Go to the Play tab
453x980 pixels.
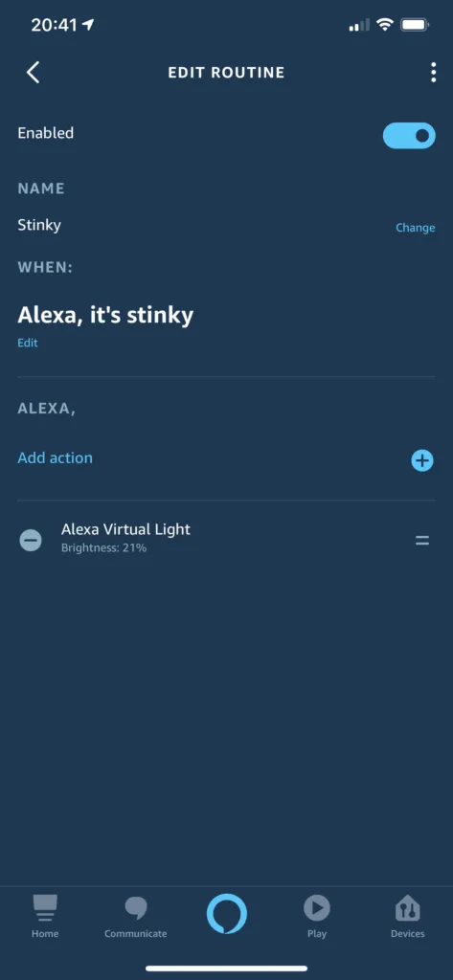317,916
